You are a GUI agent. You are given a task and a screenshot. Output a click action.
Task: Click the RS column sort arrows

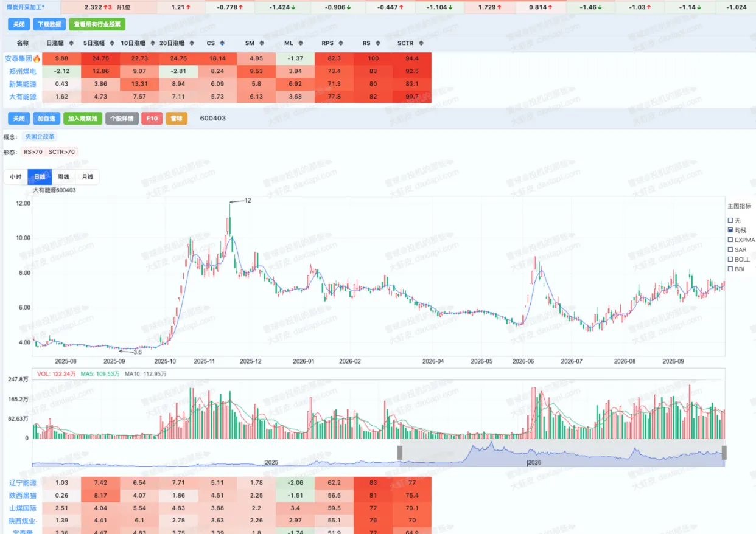click(x=379, y=43)
